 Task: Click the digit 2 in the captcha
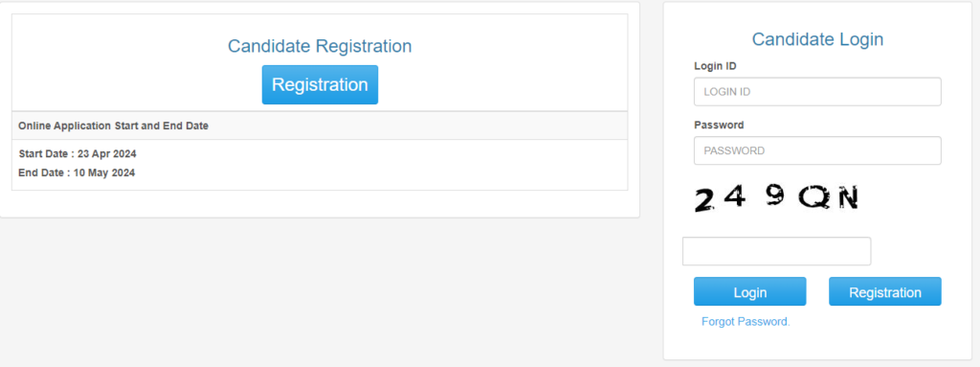click(x=704, y=201)
